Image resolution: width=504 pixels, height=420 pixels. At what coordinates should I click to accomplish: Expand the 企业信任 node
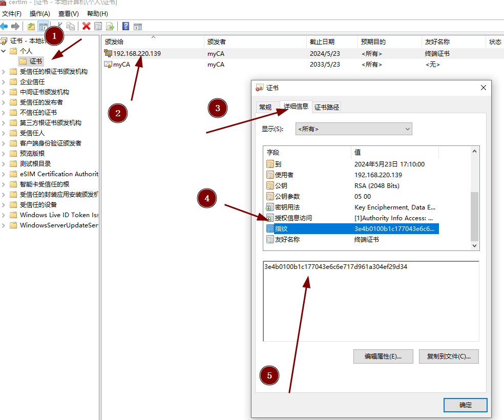tap(4, 81)
